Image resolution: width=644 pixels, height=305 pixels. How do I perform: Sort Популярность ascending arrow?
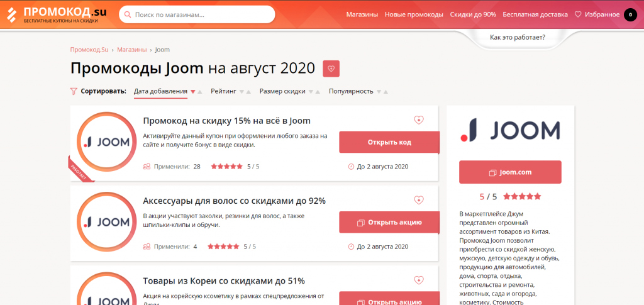coord(386,92)
